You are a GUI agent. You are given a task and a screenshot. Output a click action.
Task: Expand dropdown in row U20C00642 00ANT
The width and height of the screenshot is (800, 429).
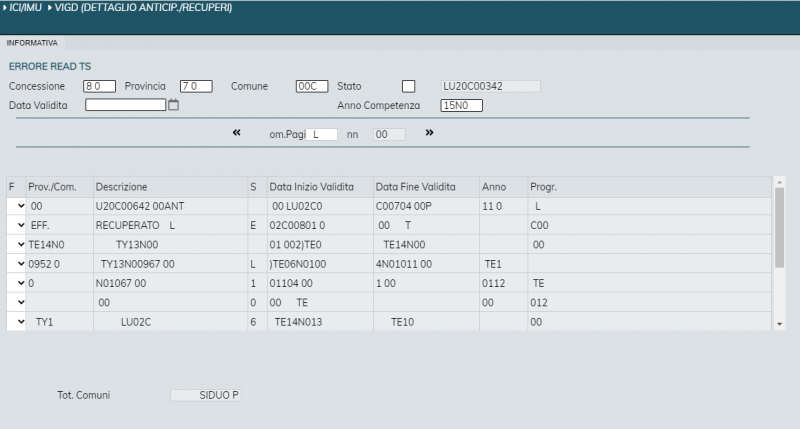point(19,206)
